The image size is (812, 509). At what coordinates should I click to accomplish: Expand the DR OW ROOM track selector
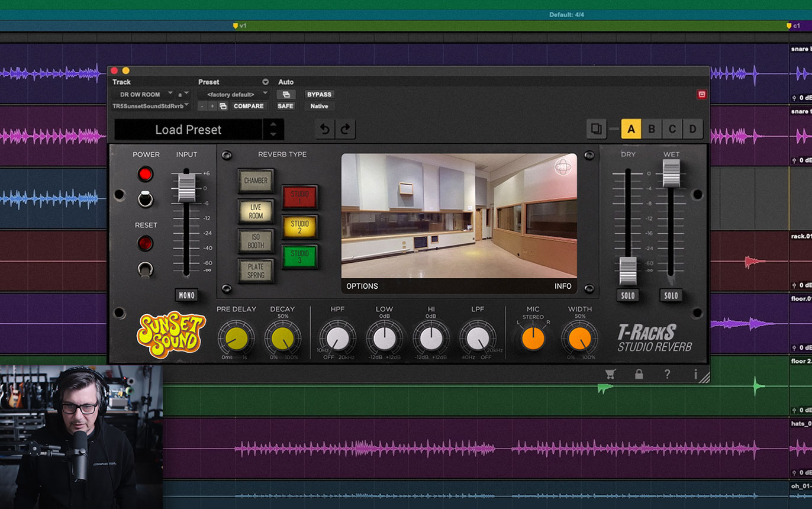pyautogui.click(x=144, y=95)
